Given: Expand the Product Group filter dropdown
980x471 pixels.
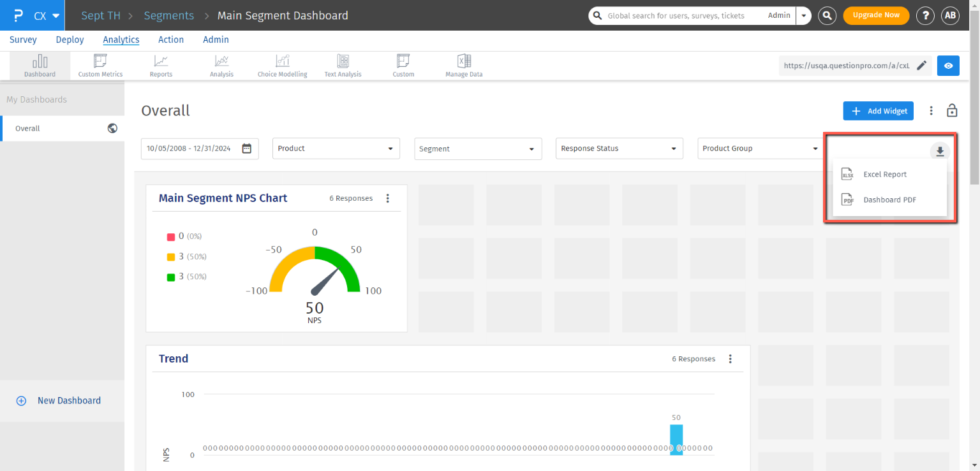Looking at the screenshot, I should pos(761,149).
